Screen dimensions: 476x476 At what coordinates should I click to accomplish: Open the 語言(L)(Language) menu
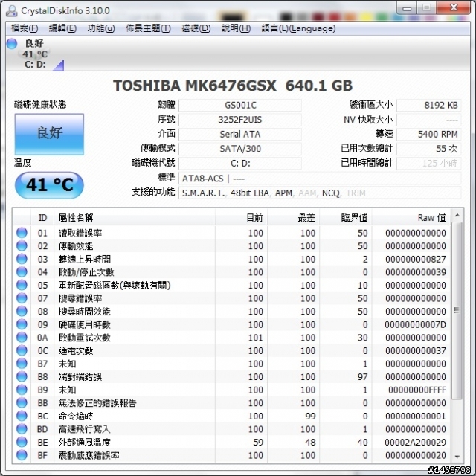(x=298, y=28)
